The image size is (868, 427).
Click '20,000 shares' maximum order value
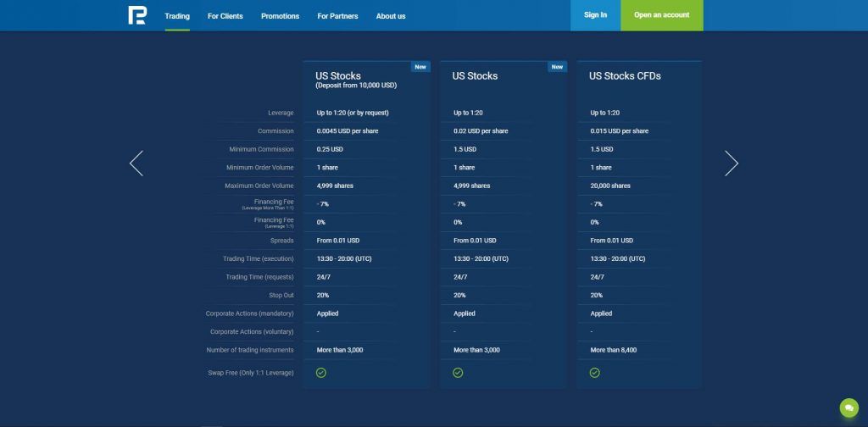610,186
